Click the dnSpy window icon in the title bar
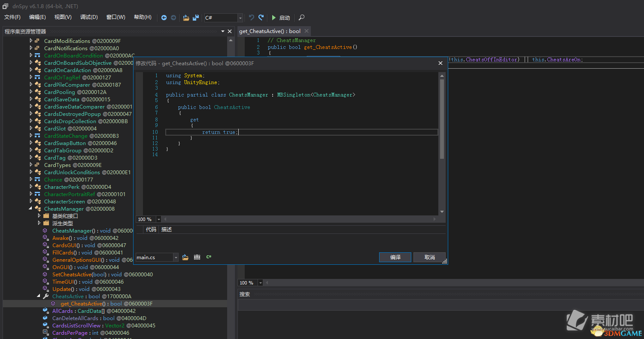Screen dimensions: 644x339 point(5,6)
